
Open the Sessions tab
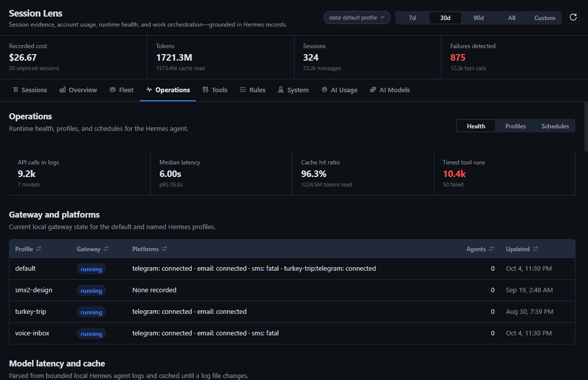click(x=30, y=90)
